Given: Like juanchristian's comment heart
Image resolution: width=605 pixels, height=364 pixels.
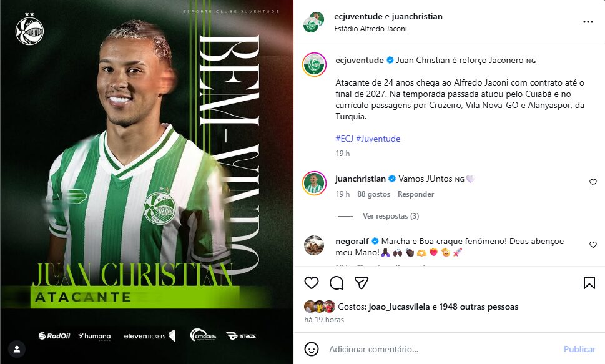Looking at the screenshot, I should click(593, 182).
